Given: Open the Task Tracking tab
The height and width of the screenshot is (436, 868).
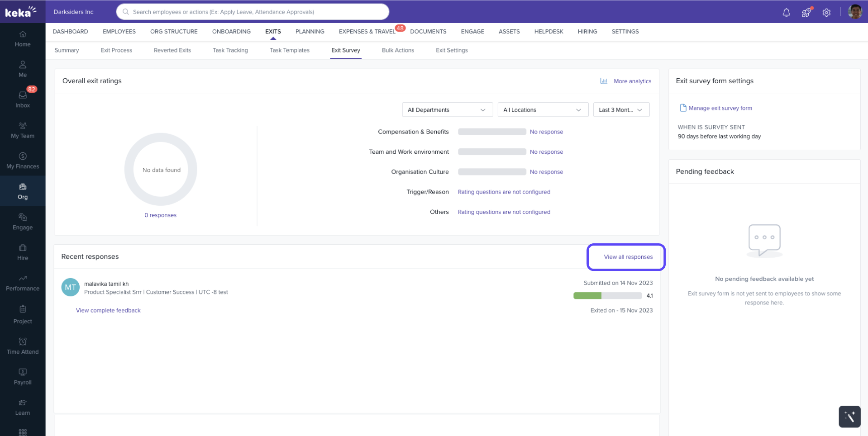Looking at the screenshot, I should pos(230,50).
